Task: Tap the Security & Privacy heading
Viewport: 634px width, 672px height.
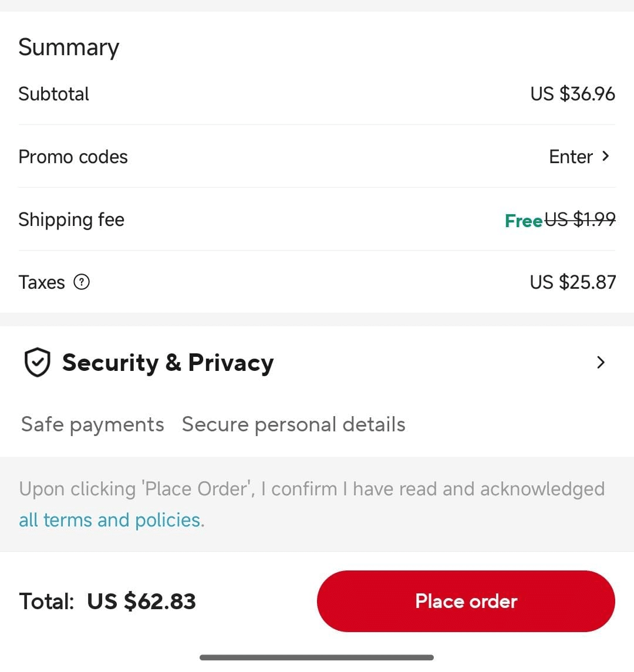Action: pos(168,363)
